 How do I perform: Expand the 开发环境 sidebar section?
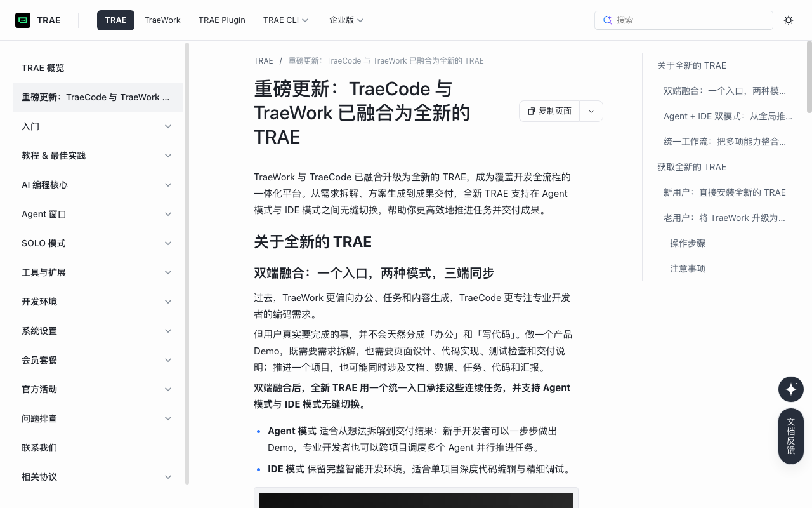coord(98,302)
